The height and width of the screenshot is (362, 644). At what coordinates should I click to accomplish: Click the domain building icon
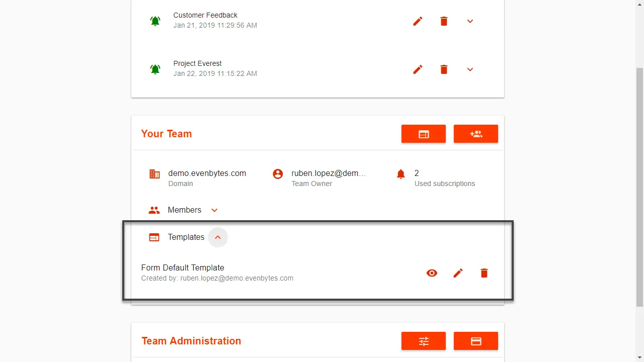click(x=154, y=174)
